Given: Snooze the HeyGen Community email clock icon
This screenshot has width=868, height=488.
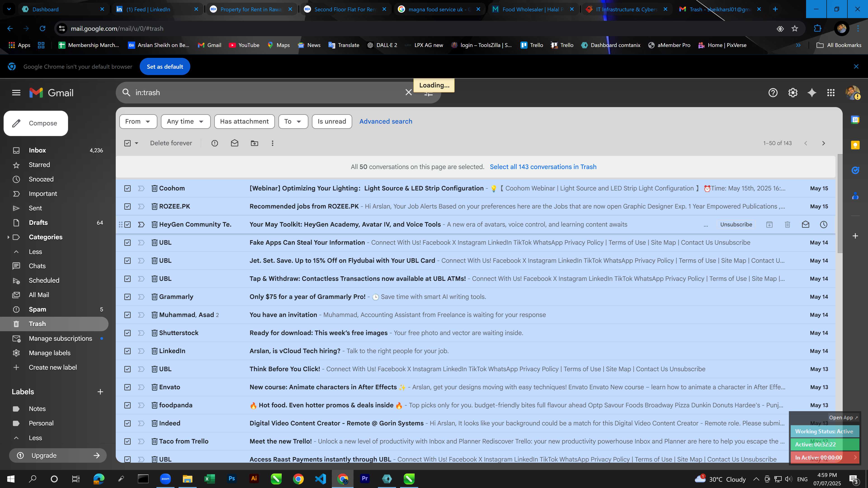Looking at the screenshot, I should pyautogui.click(x=823, y=224).
